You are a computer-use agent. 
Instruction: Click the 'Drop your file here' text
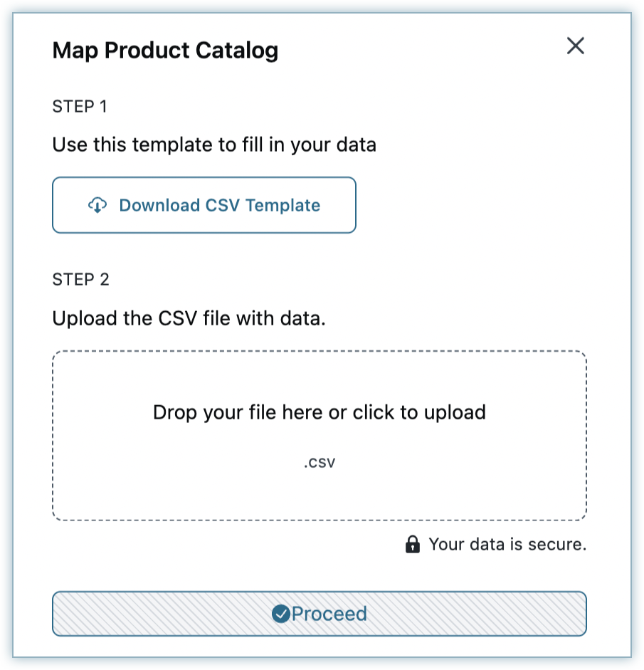320,412
